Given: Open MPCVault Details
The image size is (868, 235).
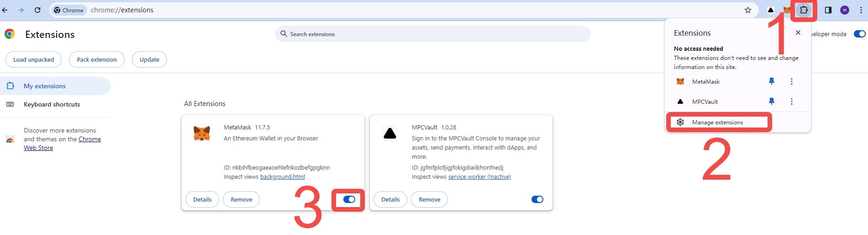Looking at the screenshot, I should coord(390,199).
